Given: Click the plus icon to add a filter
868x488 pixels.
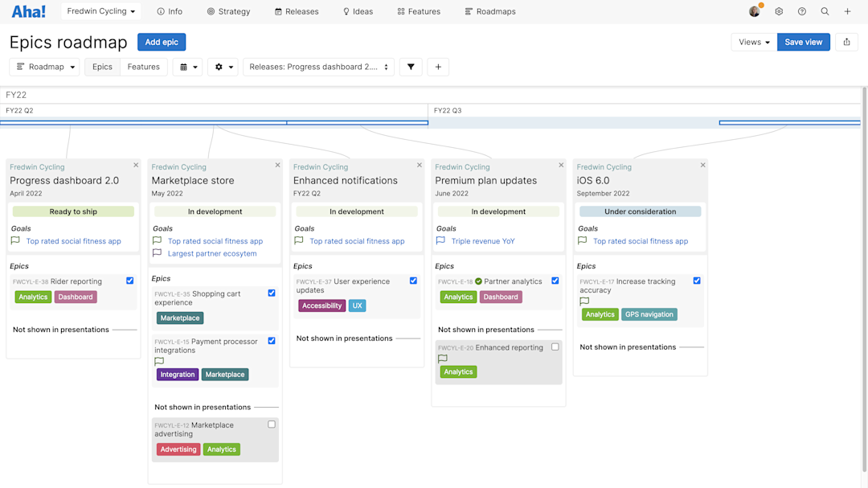Looking at the screenshot, I should click(438, 67).
